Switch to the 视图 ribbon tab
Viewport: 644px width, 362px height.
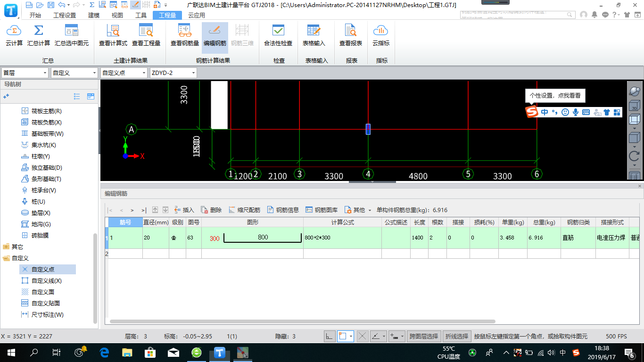click(x=117, y=15)
